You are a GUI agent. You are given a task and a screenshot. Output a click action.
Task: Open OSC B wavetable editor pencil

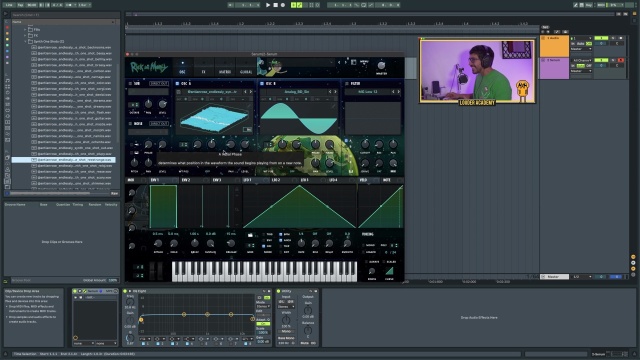pos(333,106)
